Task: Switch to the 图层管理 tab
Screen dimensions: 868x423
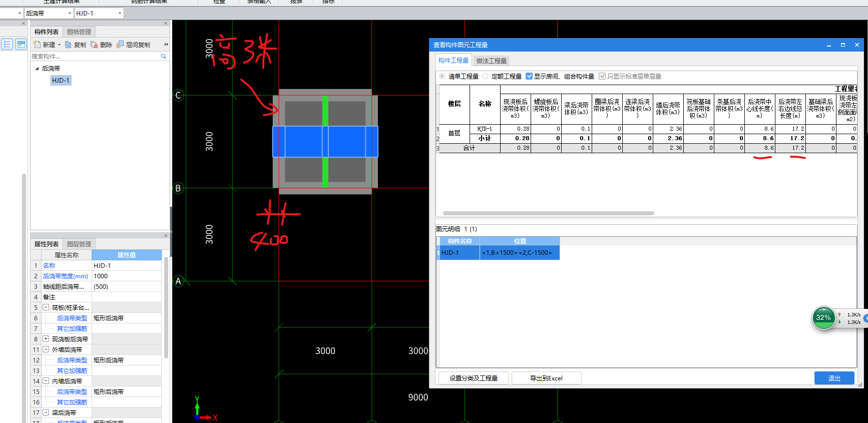Action: pyautogui.click(x=79, y=244)
